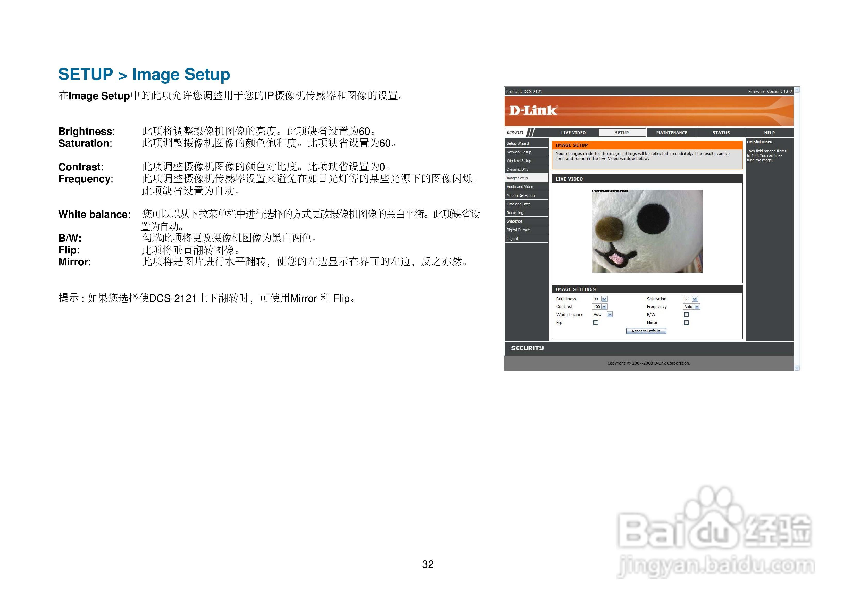Click Logout in the sidebar
Viewport: 868px width, 614px height.
(512, 239)
